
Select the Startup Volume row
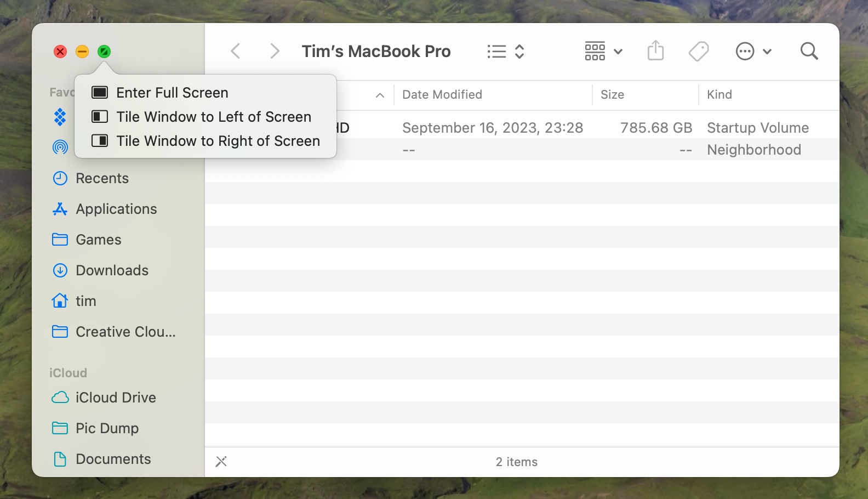click(x=548, y=128)
